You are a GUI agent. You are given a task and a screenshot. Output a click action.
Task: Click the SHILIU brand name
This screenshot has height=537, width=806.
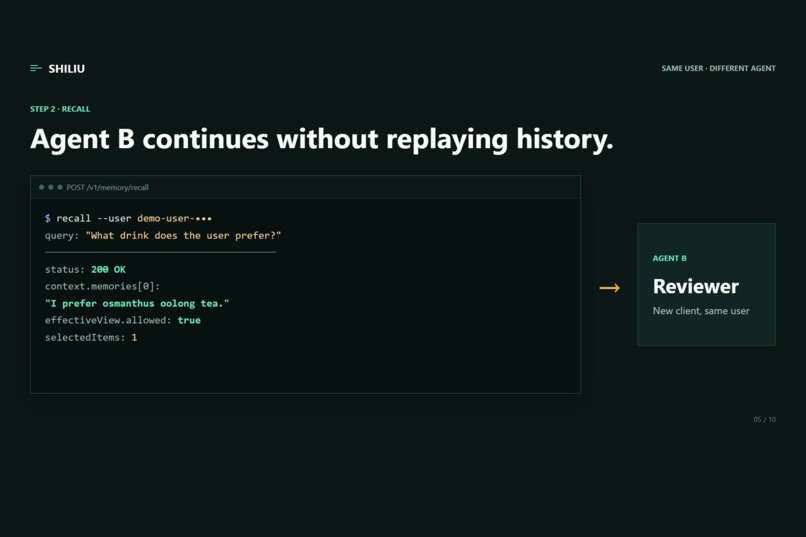pos(67,69)
